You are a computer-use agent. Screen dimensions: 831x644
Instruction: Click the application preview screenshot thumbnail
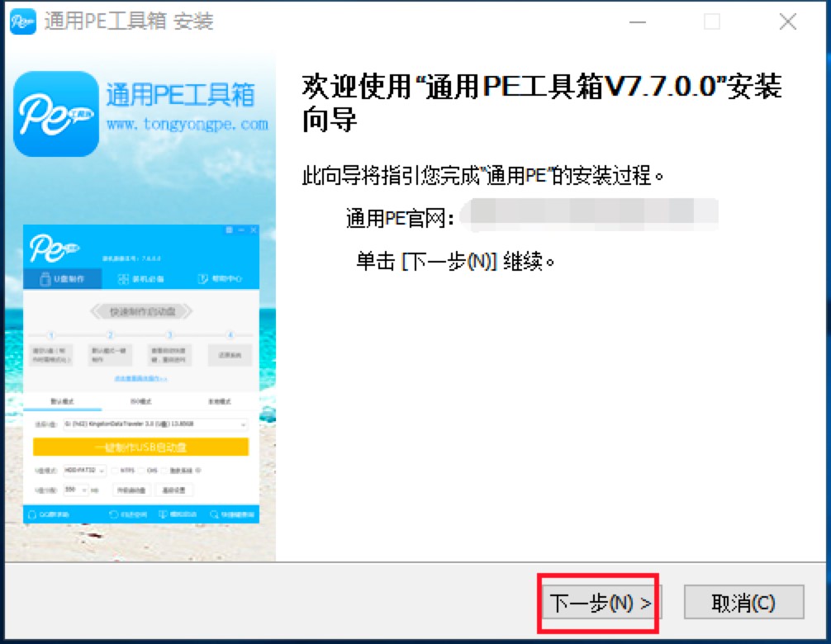coord(141,374)
